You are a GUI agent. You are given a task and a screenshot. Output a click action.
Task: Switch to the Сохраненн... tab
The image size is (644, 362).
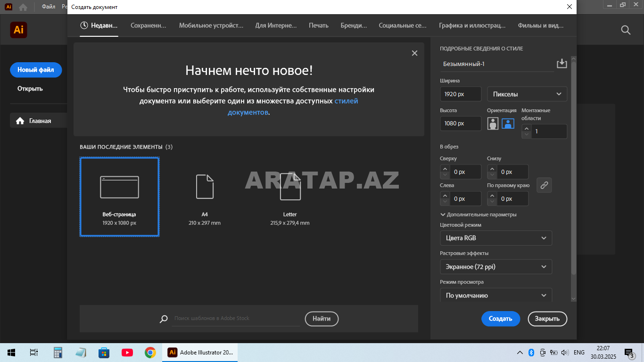(149, 25)
